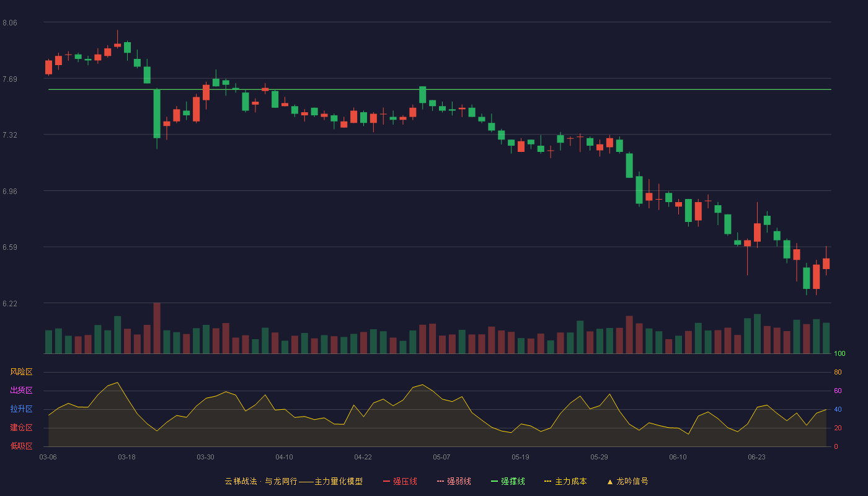This screenshot has height=496, width=868.
Task: Click the 低吸区 zone label
Action: 21,446
